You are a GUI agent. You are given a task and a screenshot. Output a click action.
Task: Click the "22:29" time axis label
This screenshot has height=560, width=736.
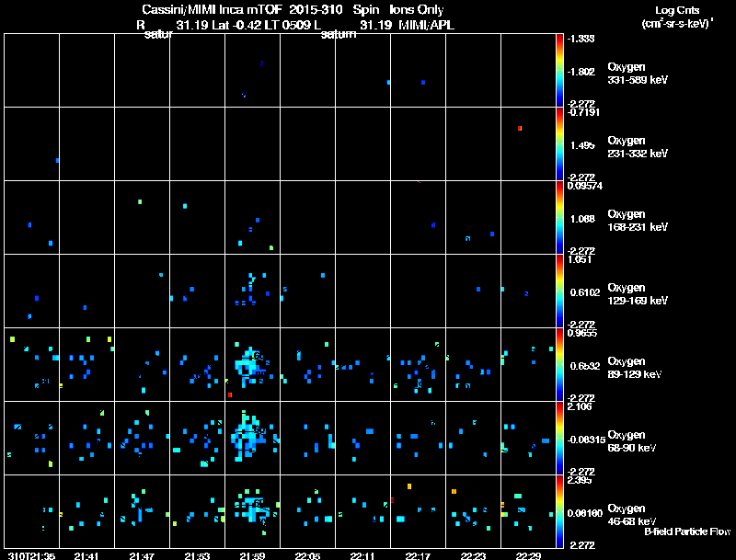click(x=528, y=555)
